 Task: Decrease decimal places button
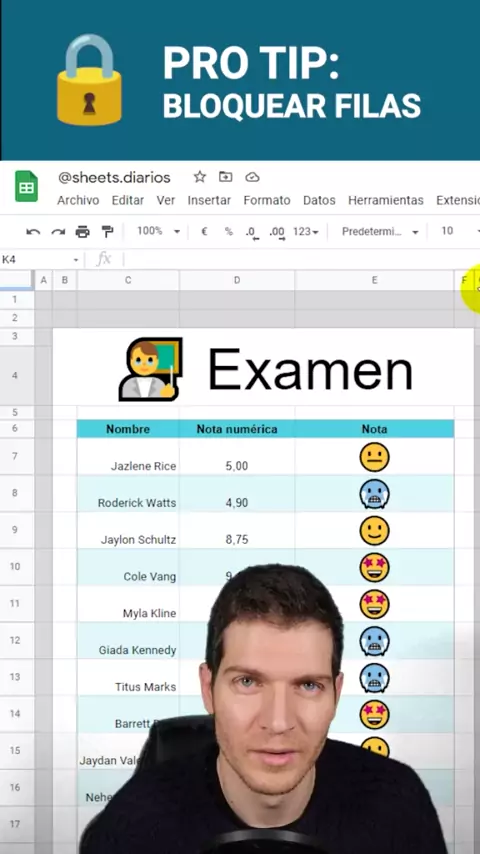(x=252, y=233)
